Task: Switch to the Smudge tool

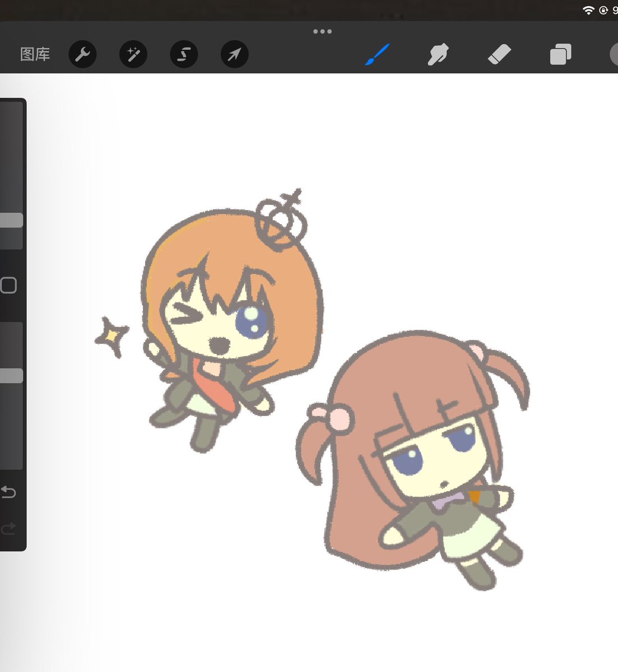Action: (438, 54)
